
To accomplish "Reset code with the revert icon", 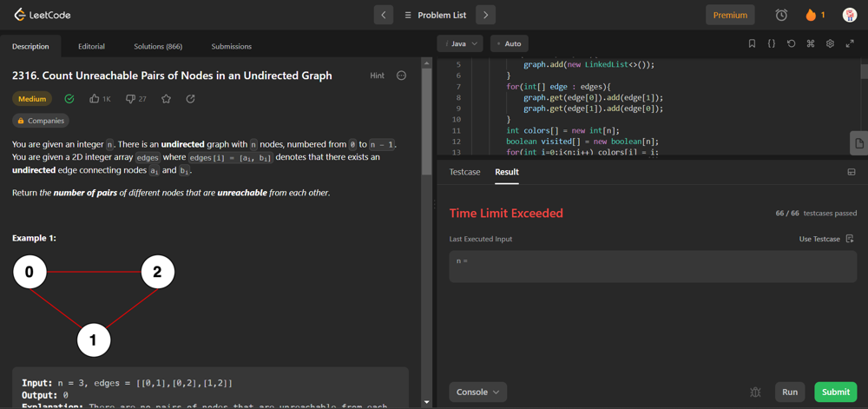I will coord(791,43).
